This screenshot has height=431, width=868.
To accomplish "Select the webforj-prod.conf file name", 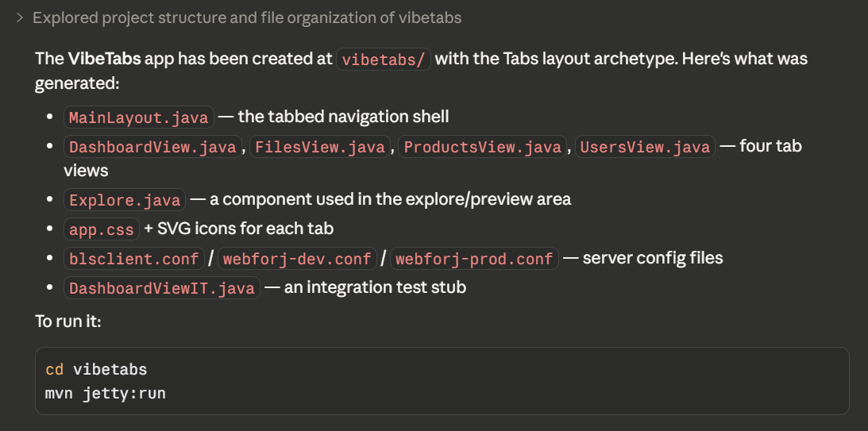I will (474, 259).
